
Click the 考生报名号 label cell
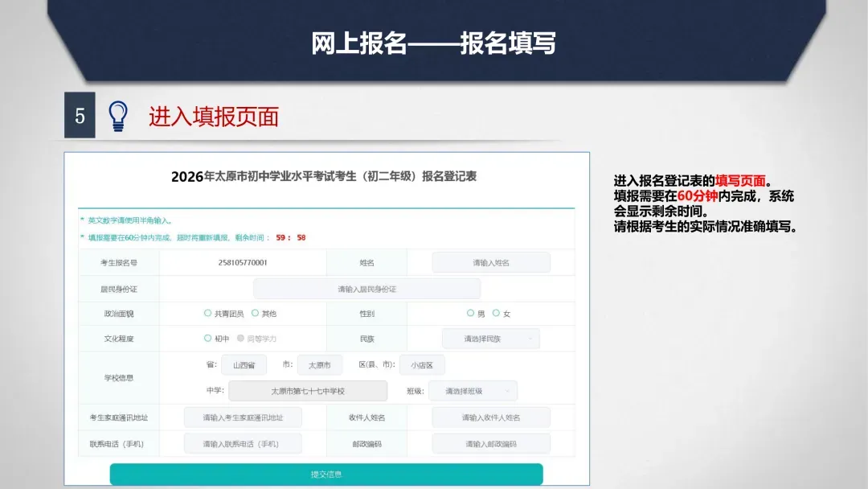click(x=118, y=262)
